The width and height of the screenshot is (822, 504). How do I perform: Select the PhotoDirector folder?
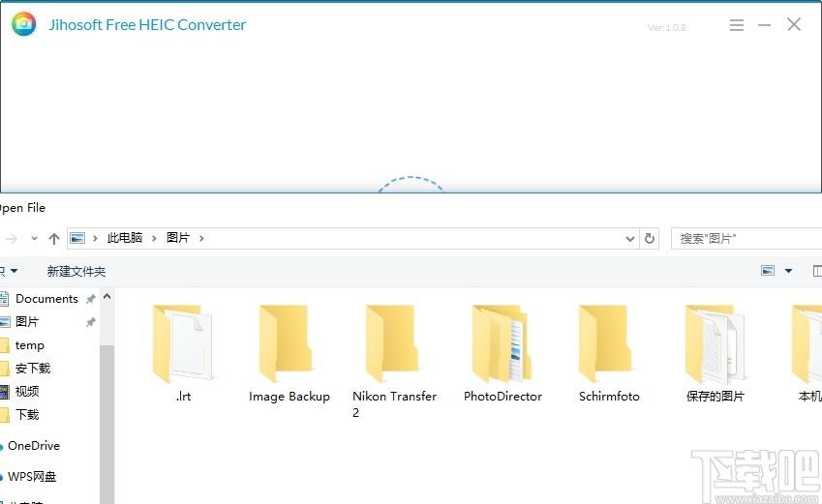[x=502, y=354]
